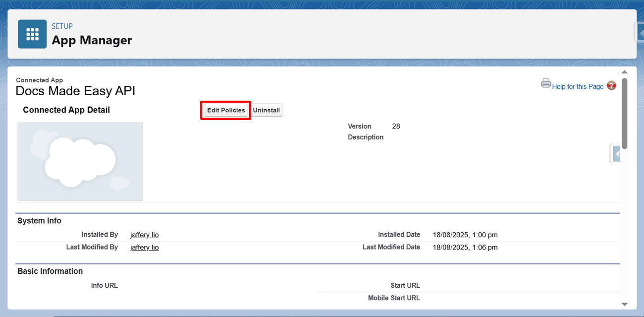Click the scrollbar down arrow
This screenshot has height=317, width=644.
coord(624,304)
